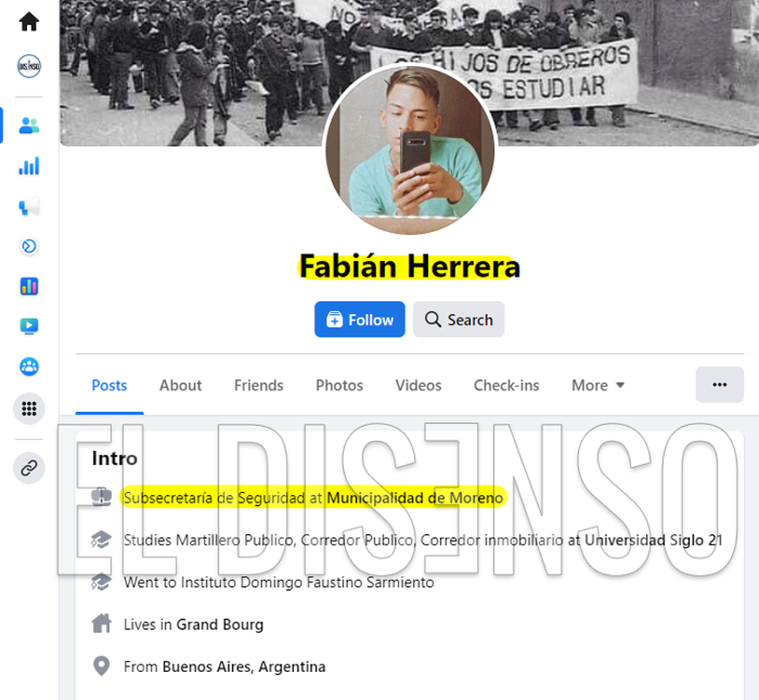Viewport: 759px width, 700px height.
Task: Open the video play icon in sidebar
Action: [29, 326]
